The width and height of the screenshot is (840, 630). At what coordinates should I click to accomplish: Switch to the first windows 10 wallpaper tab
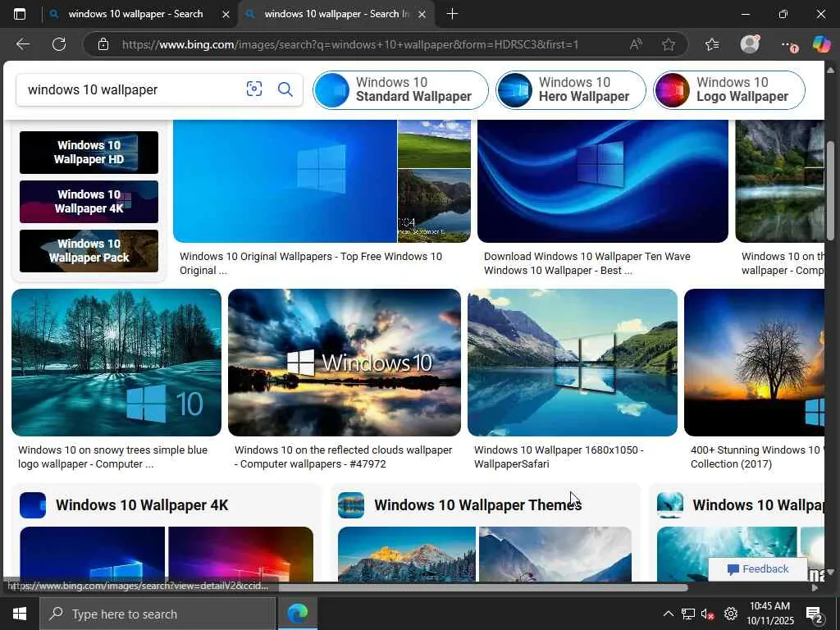(x=135, y=14)
